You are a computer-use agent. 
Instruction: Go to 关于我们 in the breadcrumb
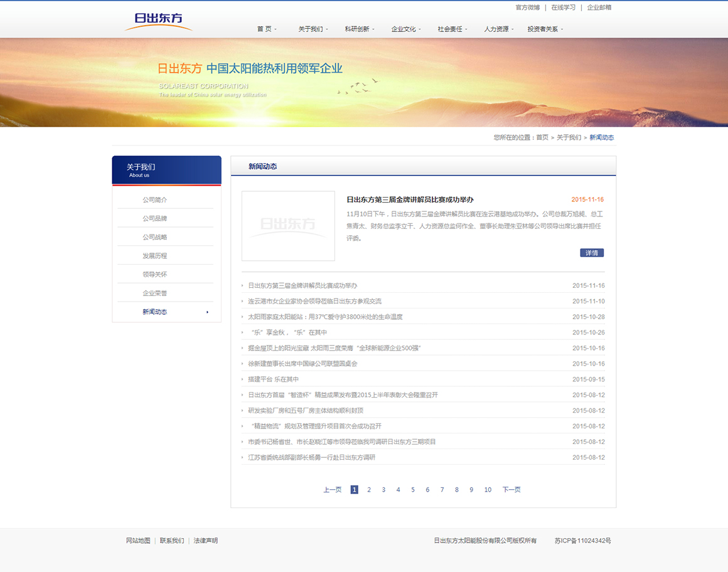point(569,137)
